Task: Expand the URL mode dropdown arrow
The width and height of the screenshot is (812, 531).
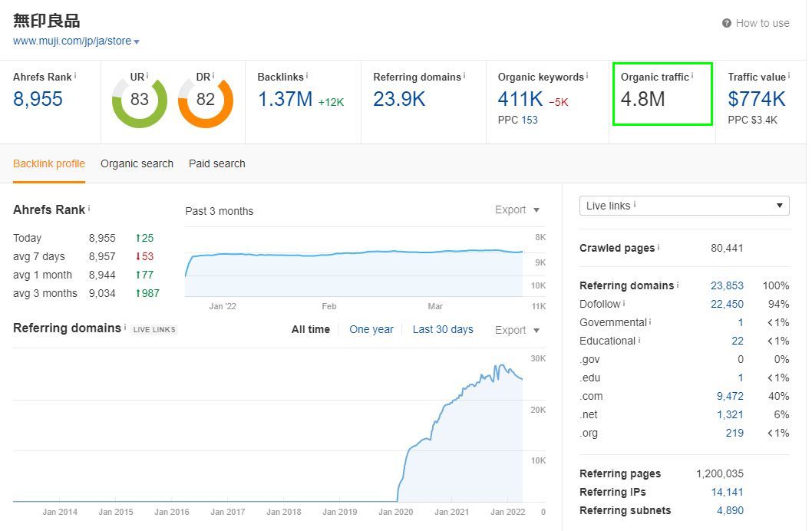Action: point(137,42)
